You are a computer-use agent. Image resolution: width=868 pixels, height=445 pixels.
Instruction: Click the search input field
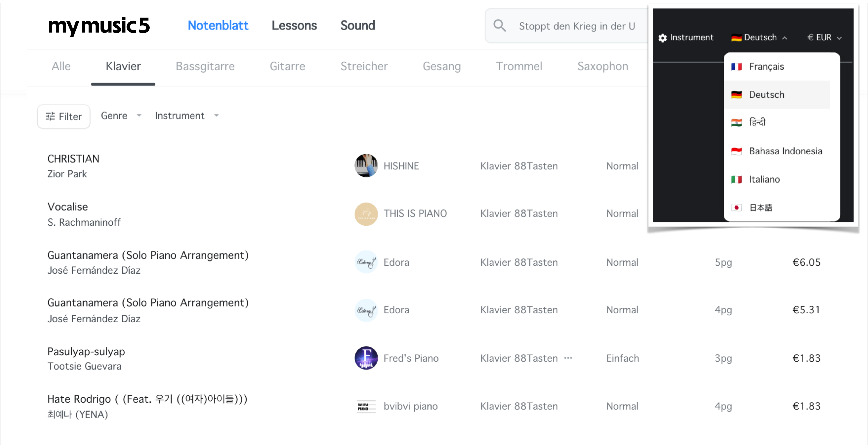click(x=577, y=26)
